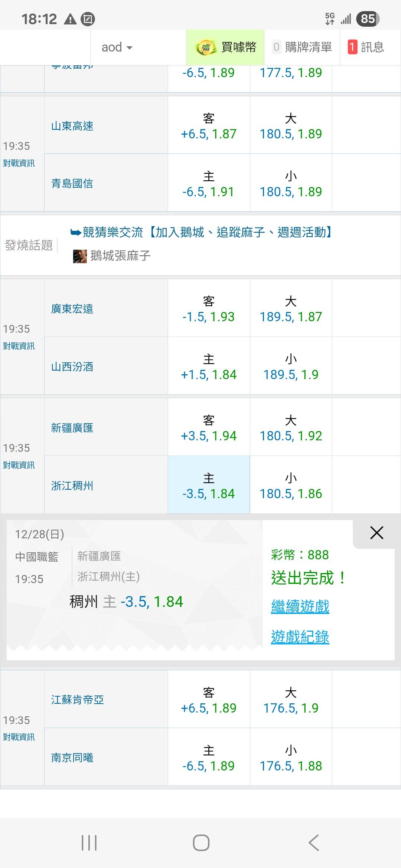The width and height of the screenshot is (401, 868).
Task: Open the aod account dropdown
Action: tap(117, 47)
